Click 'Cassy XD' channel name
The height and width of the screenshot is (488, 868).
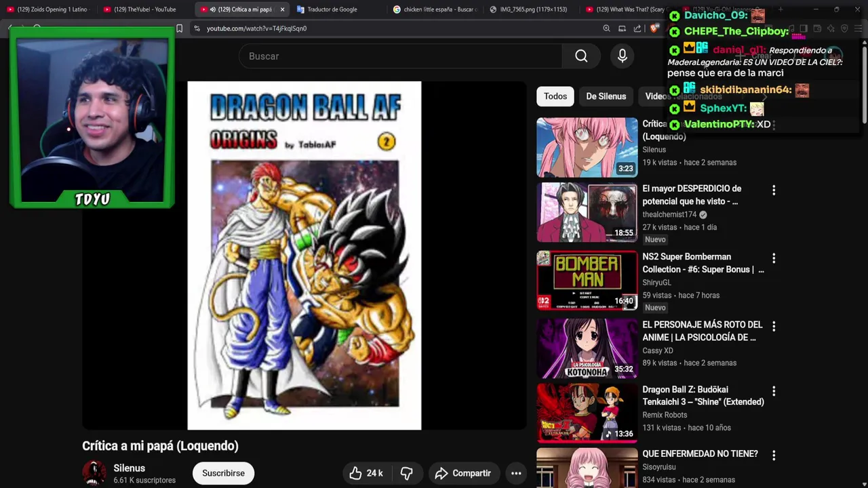coord(658,350)
